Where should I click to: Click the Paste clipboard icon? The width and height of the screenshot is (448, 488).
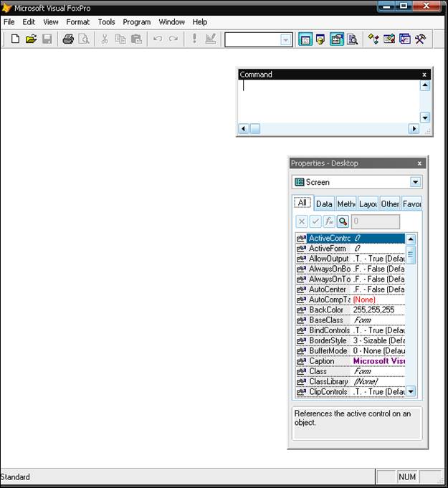pyautogui.click(x=136, y=39)
